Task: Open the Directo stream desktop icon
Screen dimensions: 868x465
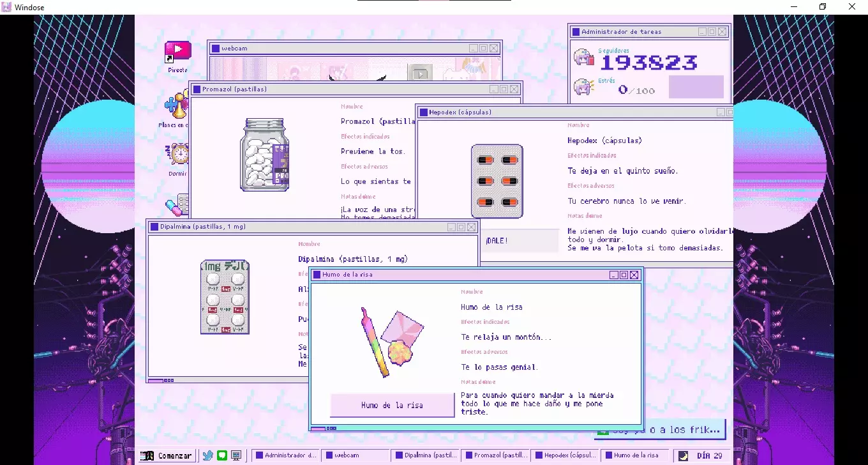Action: (x=178, y=52)
